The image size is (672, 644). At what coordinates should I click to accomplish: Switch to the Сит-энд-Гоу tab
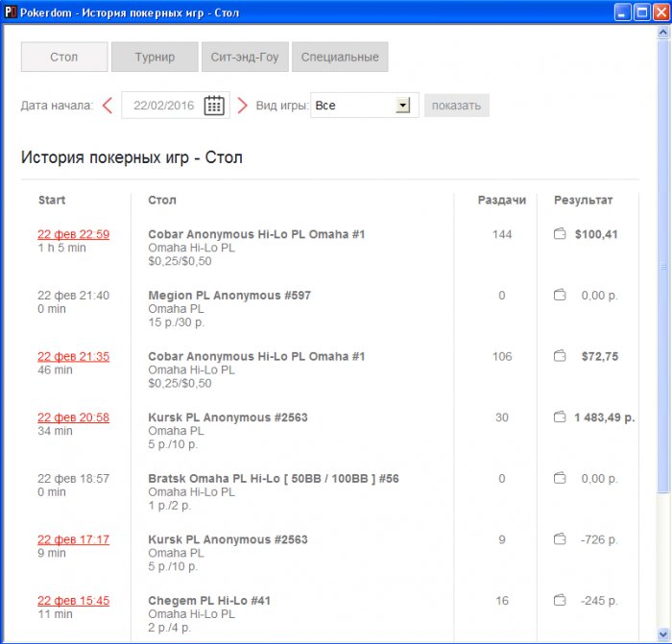pyautogui.click(x=245, y=57)
